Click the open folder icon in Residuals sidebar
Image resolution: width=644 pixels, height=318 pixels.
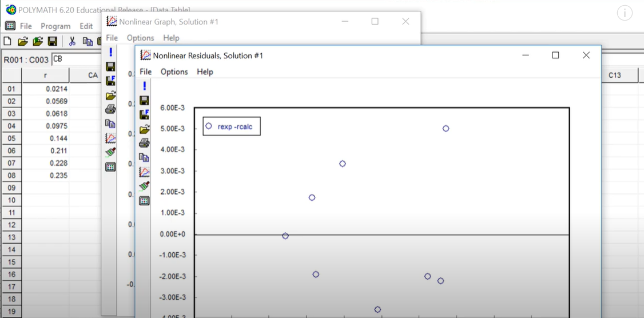pos(144,129)
